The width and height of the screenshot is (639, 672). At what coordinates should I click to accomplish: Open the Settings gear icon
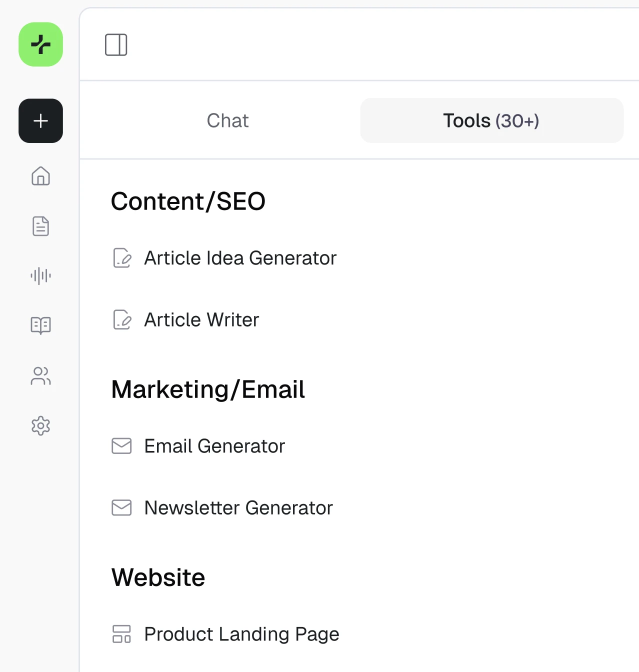[40, 426]
